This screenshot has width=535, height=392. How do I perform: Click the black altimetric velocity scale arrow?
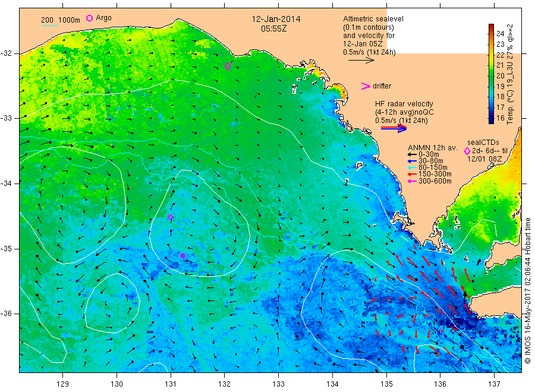(x=361, y=61)
